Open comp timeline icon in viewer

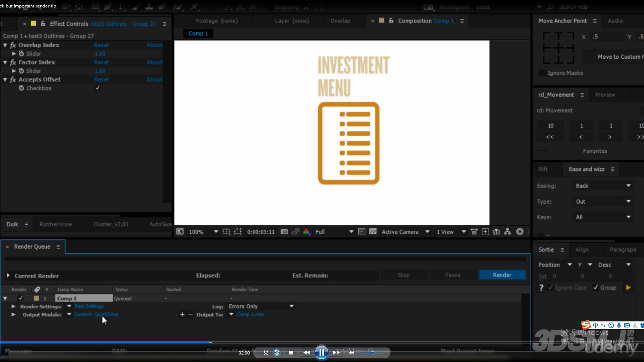click(x=497, y=232)
